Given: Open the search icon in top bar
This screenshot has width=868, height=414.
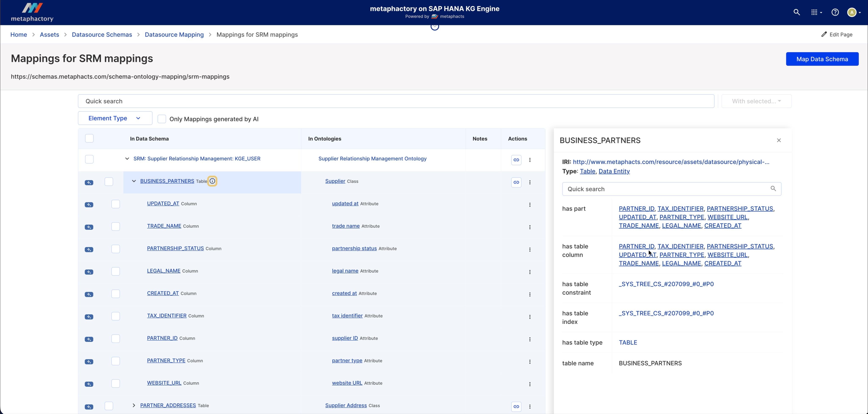Looking at the screenshot, I should click(797, 13).
